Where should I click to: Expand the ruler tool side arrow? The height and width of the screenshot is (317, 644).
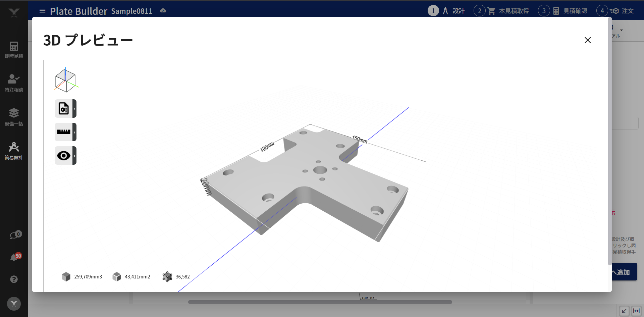(74, 132)
